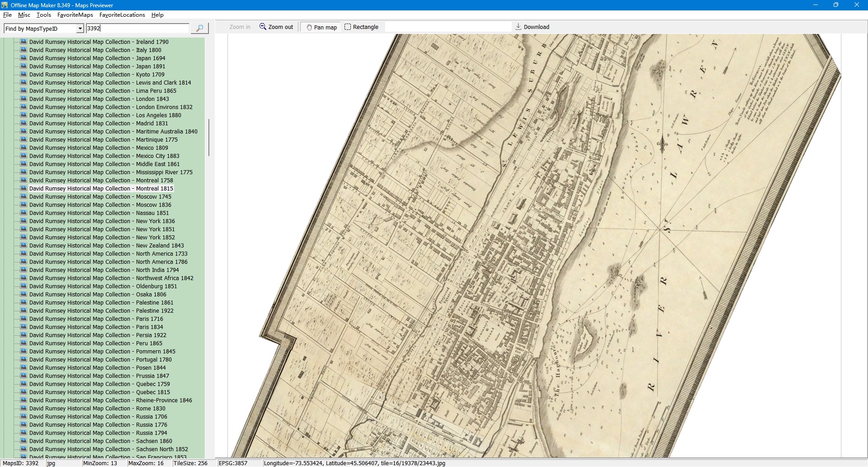
Task: Click the Download arrow icon
Action: point(518,27)
